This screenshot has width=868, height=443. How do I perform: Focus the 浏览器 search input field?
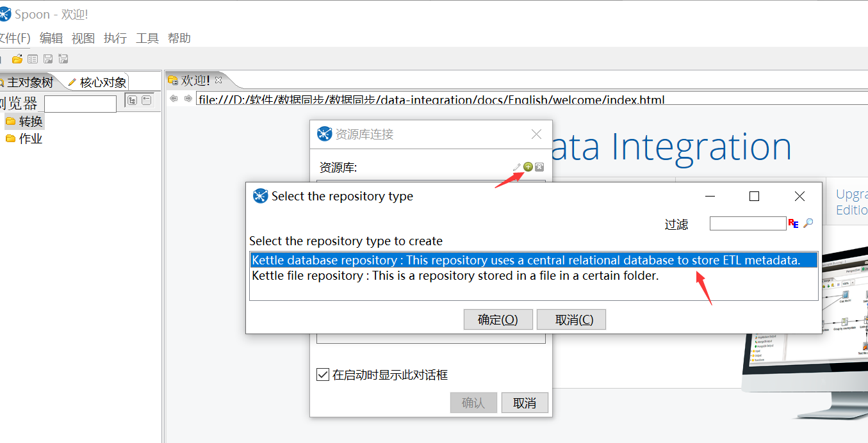[x=80, y=103]
